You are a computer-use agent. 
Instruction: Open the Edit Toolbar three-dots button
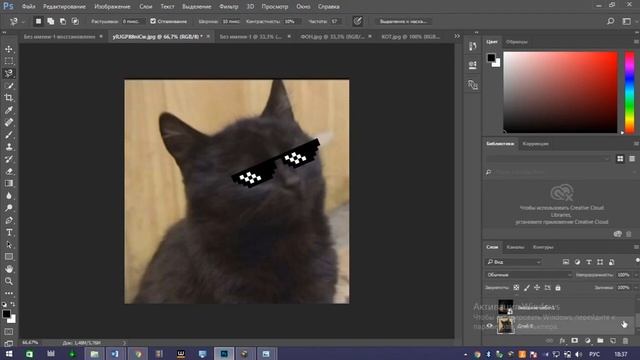(x=9, y=293)
